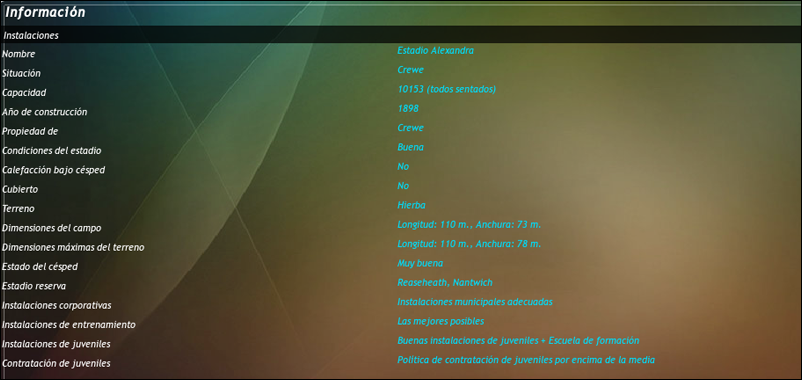Image resolution: width=802 pixels, height=380 pixels.
Task: Click the Muy buena pitch state value
Action: tap(420, 263)
